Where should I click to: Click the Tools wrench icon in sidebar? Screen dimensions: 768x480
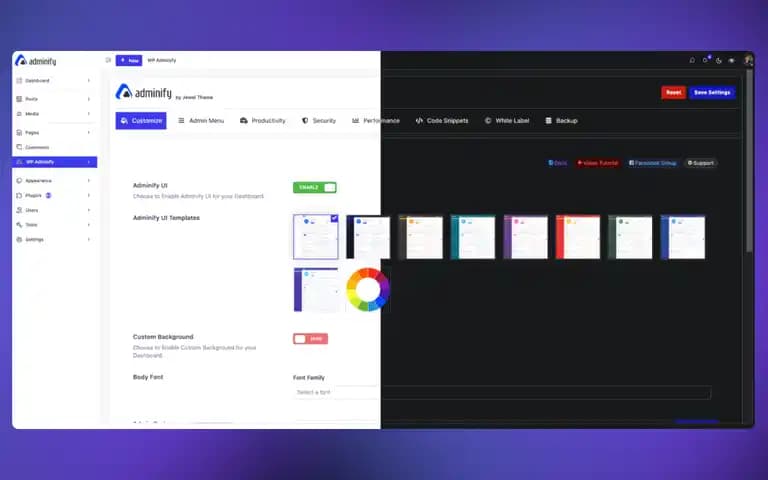pyautogui.click(x=19, y=225)
